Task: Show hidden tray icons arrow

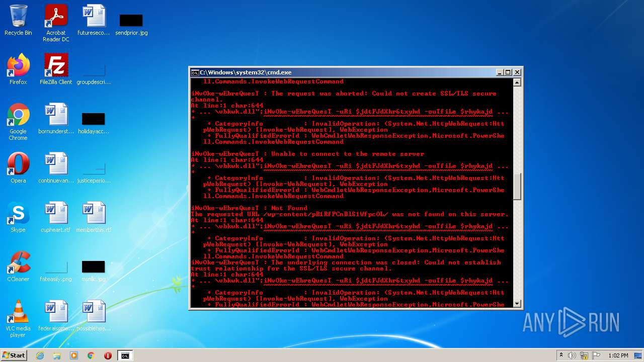Action: click(561, 355)
